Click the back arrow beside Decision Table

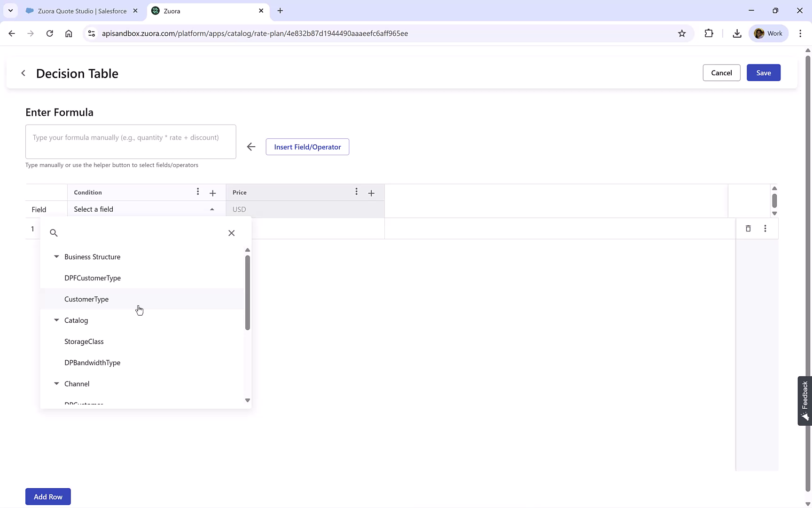pos(23,73)
